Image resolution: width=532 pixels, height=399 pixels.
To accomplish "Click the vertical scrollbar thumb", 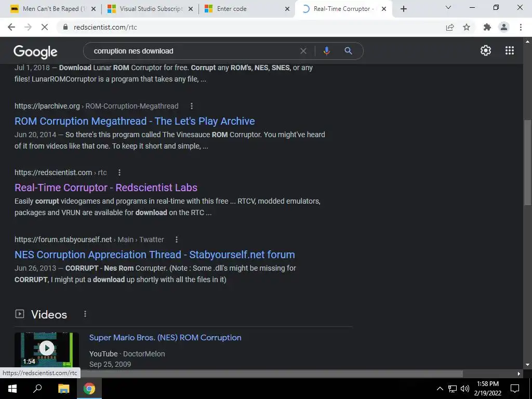I will [x=527, y=162].
